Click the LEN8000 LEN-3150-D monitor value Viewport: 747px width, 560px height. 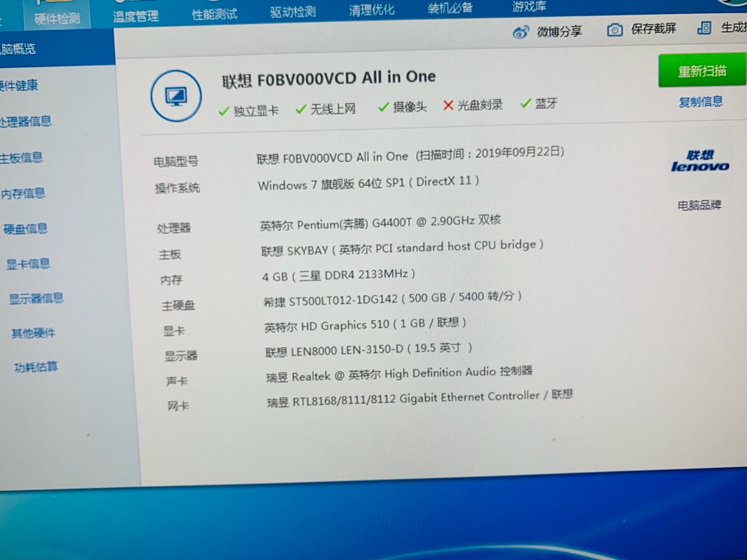click(368, 350)
